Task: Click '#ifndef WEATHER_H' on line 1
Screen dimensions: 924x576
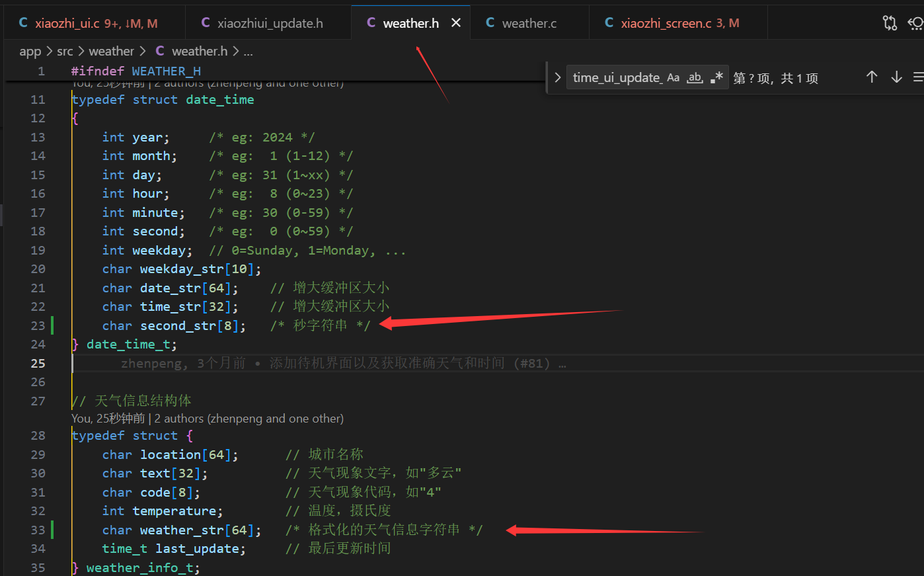Action: pyautogui.click(x=136, y=71)
